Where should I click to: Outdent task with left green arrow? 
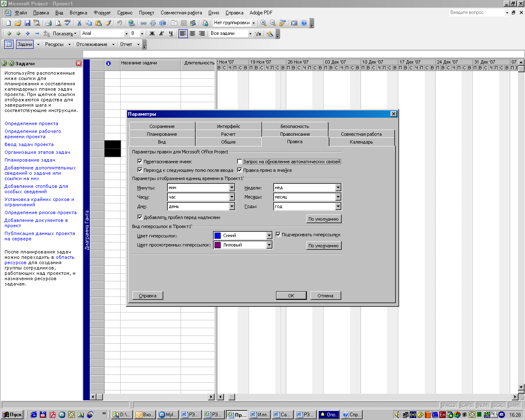click(x=9, y=34)
